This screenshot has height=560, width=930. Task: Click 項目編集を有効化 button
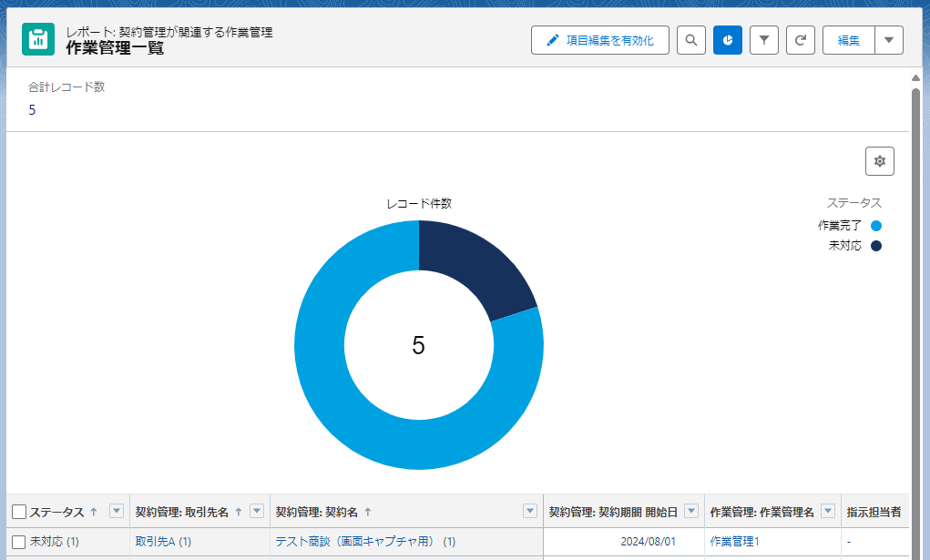tap(600, 40)
